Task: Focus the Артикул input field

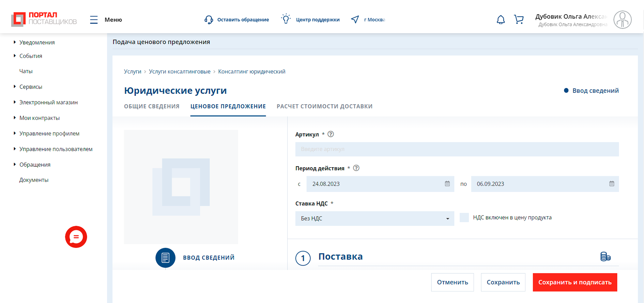Action: tap(457, 149)
